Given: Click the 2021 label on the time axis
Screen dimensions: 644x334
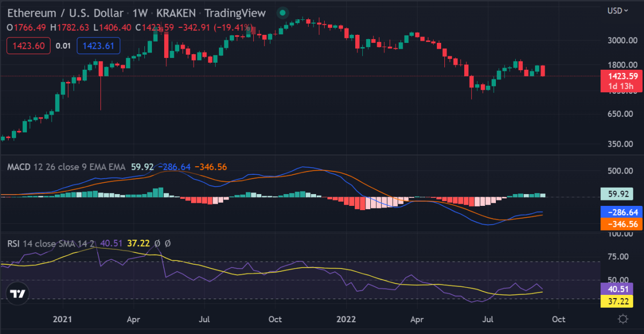Looking at the screenshot, I should click(62, 319).
